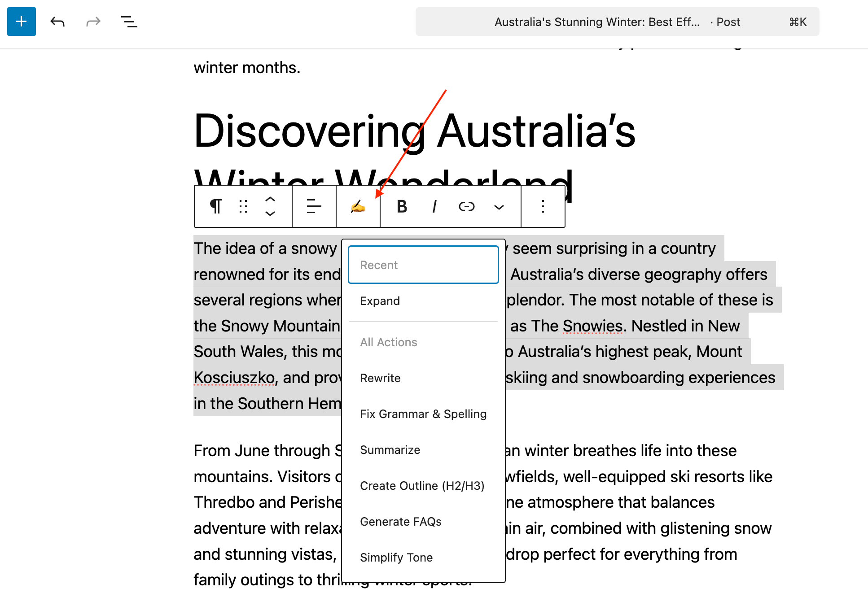Image resolution: width=868 pixels, height=610 pixels.
Task: Choose the Summarize action
Action: [x=390, y=450]
